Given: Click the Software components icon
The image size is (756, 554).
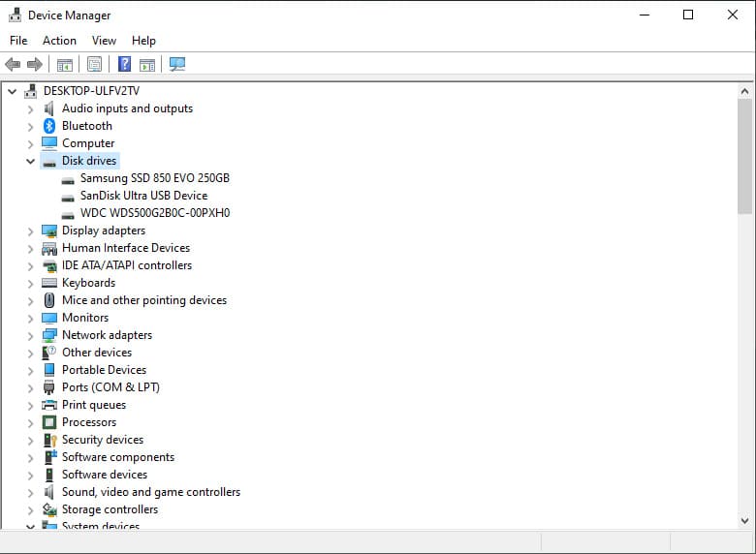Looking at the screenshot, I should coord(50,457).
